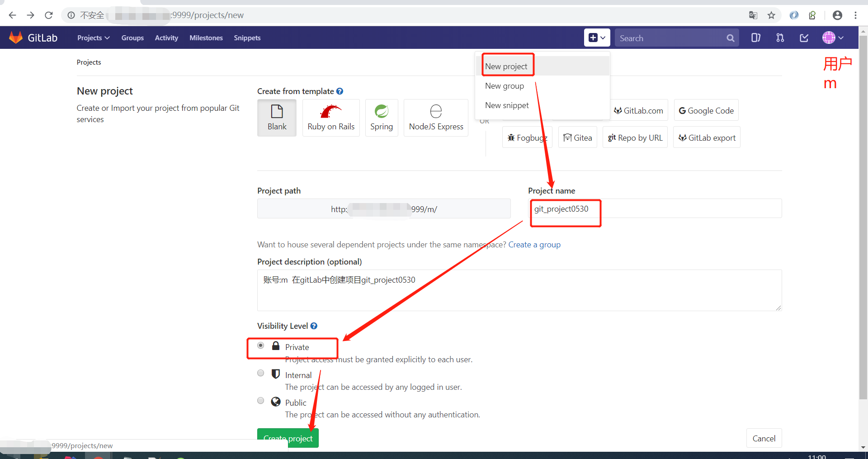
Task: Click the Project name input field
Action: click(x=655, y=208)
